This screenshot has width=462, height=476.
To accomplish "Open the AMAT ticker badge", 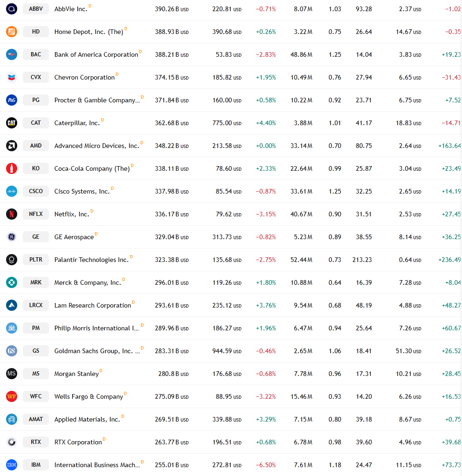I will tap(36, 419).
